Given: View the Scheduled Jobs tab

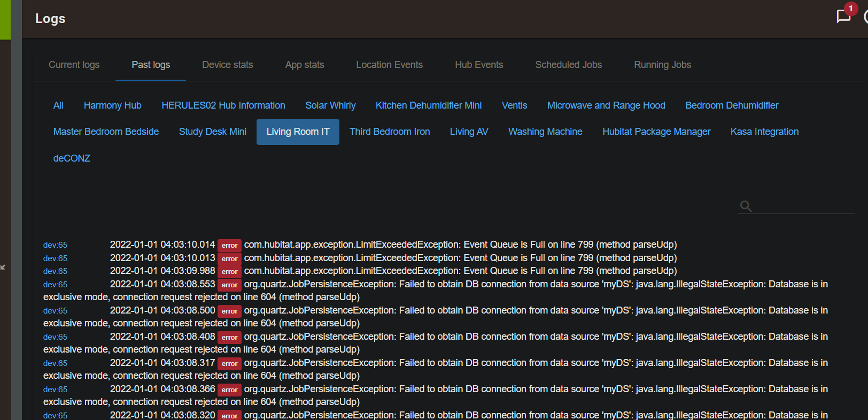Looking at the screenshot, I should point(568,65).
